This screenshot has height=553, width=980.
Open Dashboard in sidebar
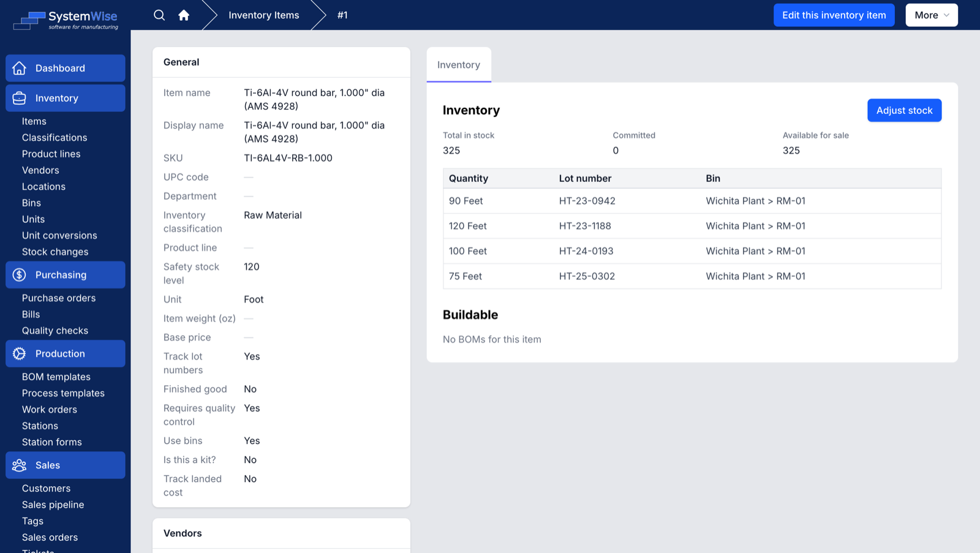(x=66, y=68)
